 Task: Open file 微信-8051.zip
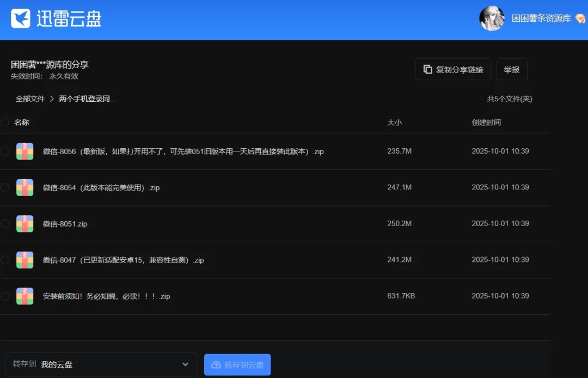coord(65,224)
